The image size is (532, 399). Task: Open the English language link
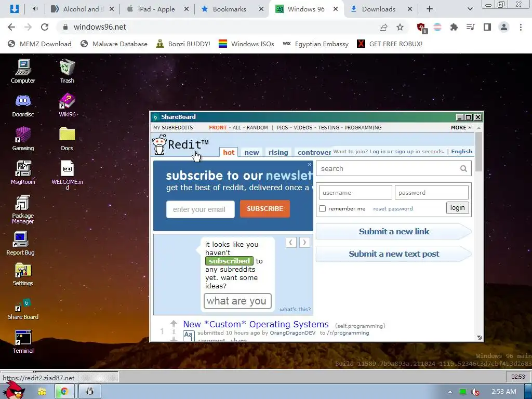click(461, 151)
